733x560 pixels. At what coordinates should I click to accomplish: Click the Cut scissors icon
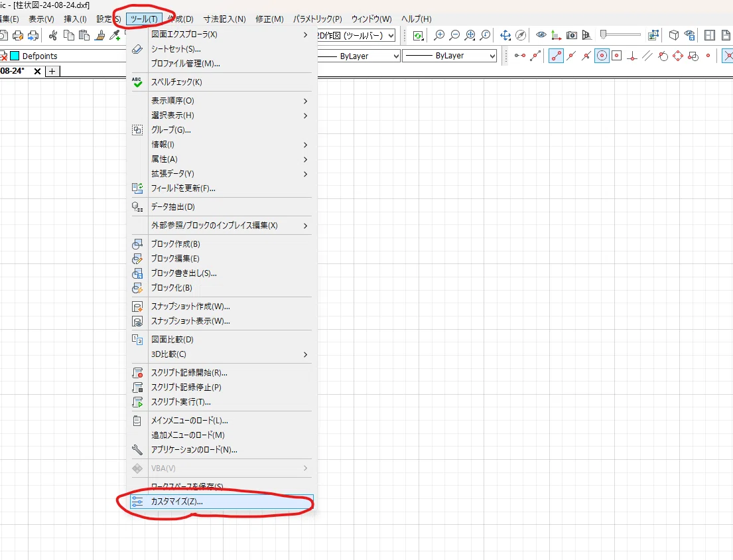(53, 35)
